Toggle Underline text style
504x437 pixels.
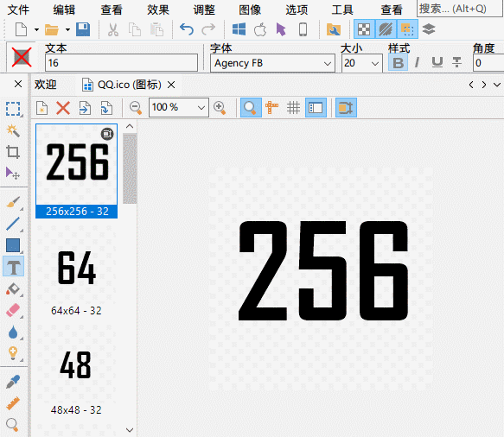click(437, 62)
